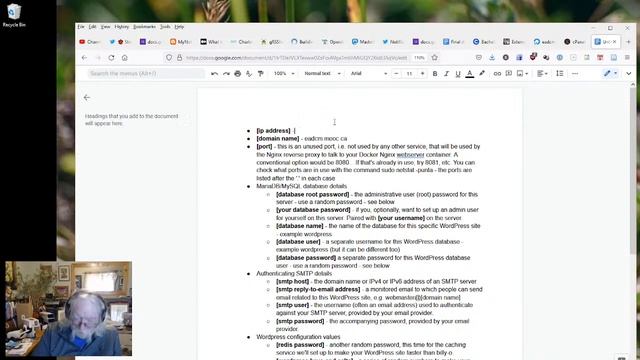Bookmark this page with the star
This screenshot has height=360, width=640.
click(435, 58)
